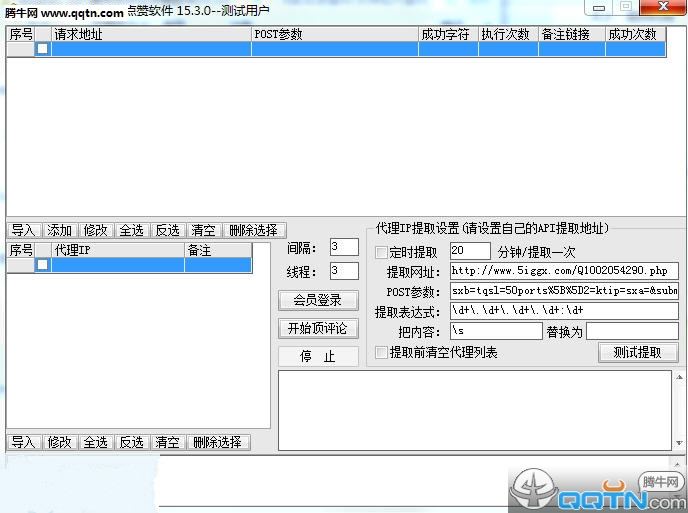Tick the checkbox in the proxy IP row
Image resolution: width=688 pixels, height=513 pixels.
click(x=43, y=265)
